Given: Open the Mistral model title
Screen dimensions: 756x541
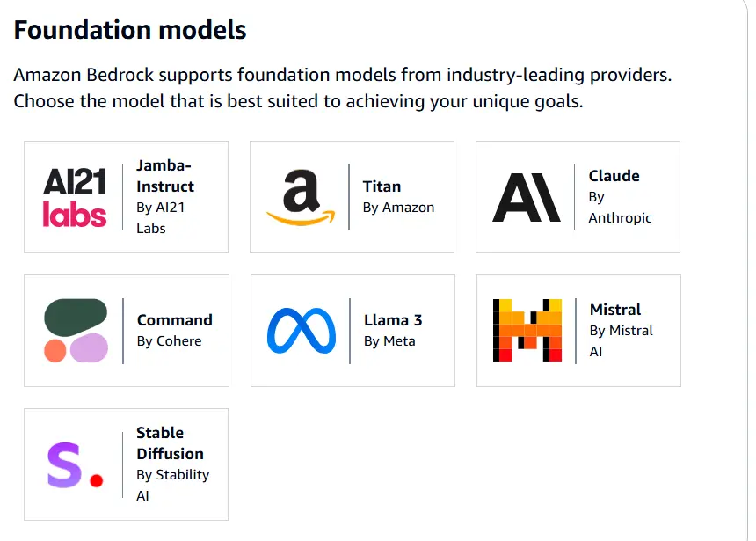Looking at the screenshot, I should pos(615,310).
